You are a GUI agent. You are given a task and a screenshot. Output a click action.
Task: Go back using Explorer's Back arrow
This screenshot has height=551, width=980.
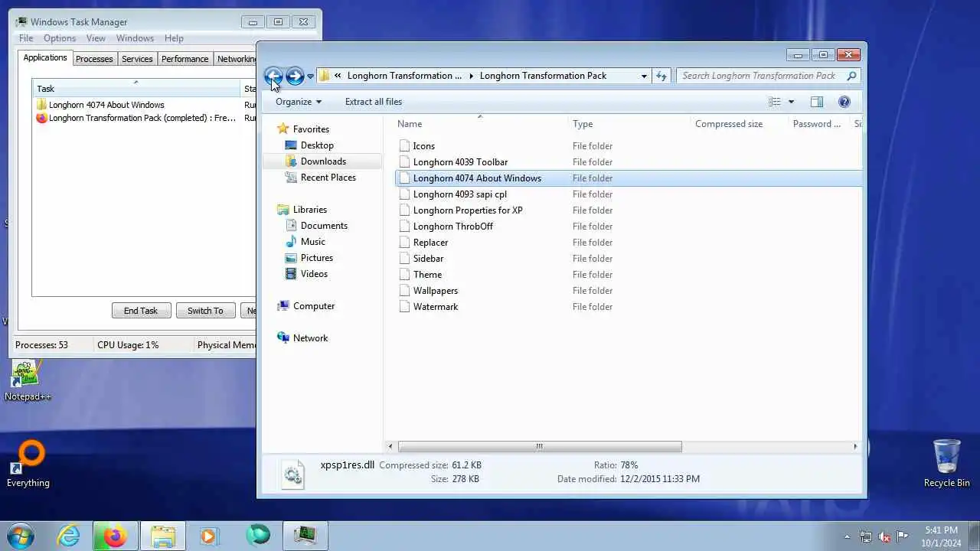point(273,76)
